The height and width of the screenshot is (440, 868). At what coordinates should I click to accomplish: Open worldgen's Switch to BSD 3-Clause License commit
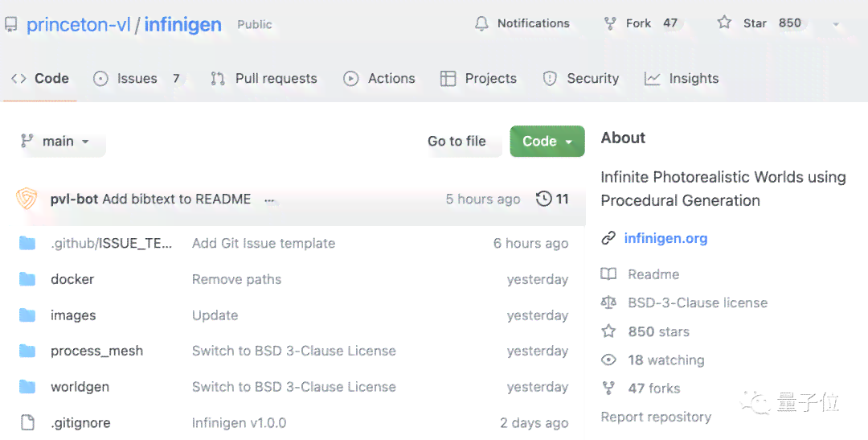pyautogui.click(x=294, y=387)
